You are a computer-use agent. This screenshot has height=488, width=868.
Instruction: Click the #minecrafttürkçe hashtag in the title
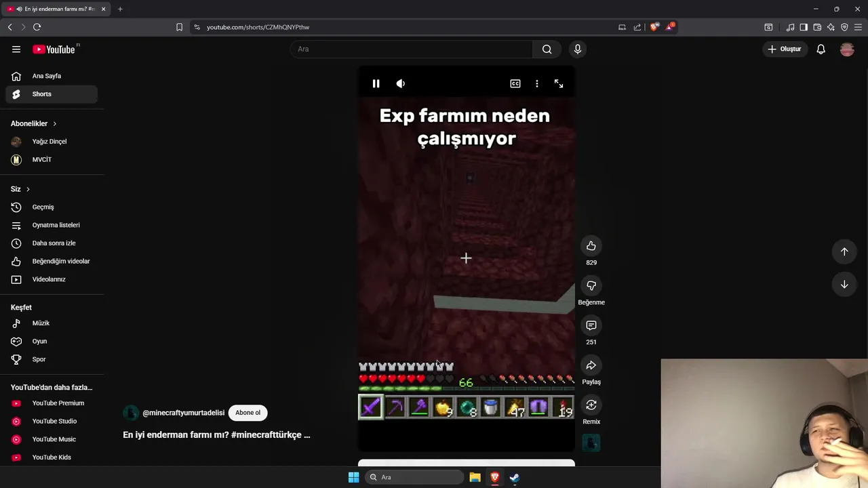point(266,435)
